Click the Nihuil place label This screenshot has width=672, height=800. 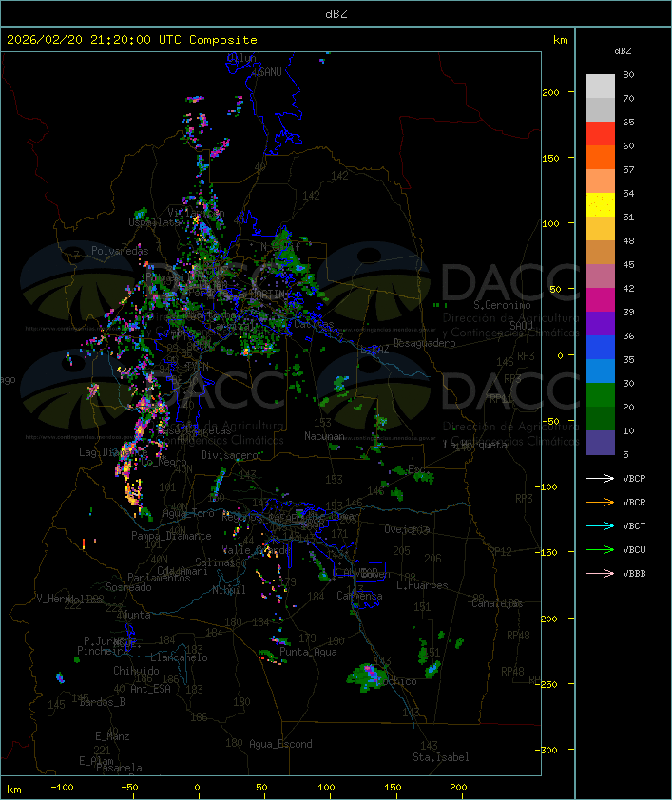(x=229, y=590)
